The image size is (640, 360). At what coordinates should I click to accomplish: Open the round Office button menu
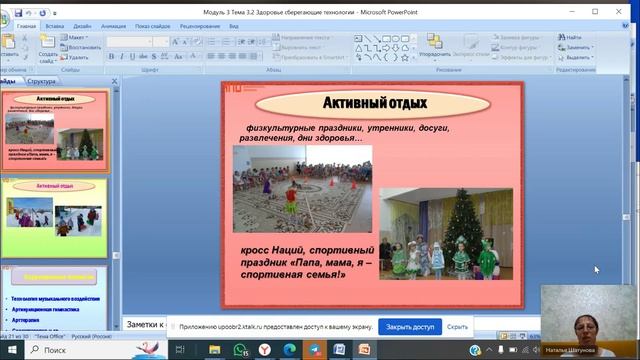click(x=4, y=18)
